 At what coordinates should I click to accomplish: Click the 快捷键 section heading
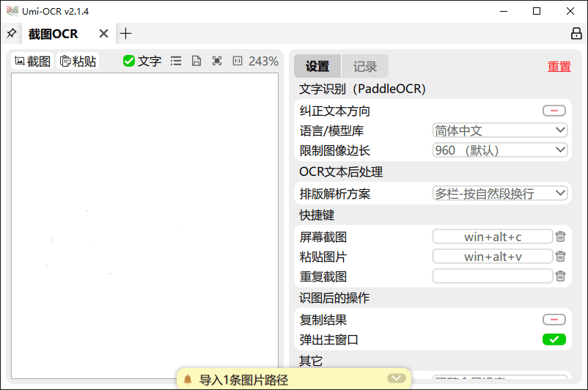tap(317, 216)
